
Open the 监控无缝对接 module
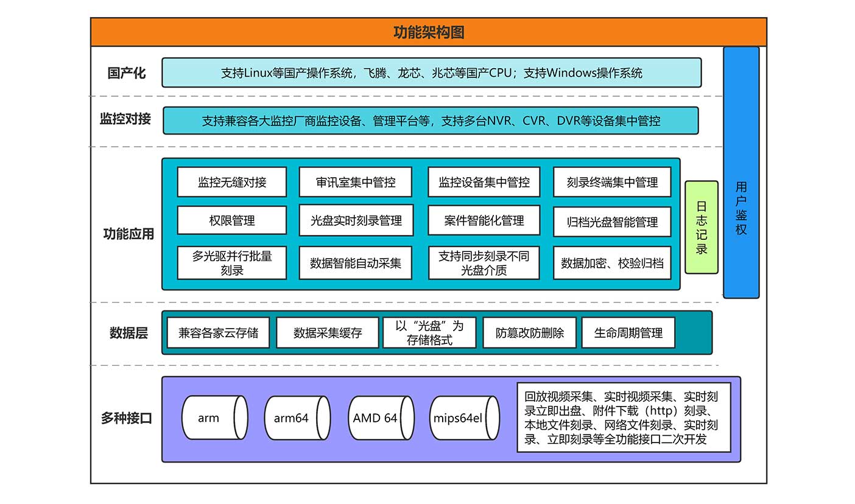(231, 181)
